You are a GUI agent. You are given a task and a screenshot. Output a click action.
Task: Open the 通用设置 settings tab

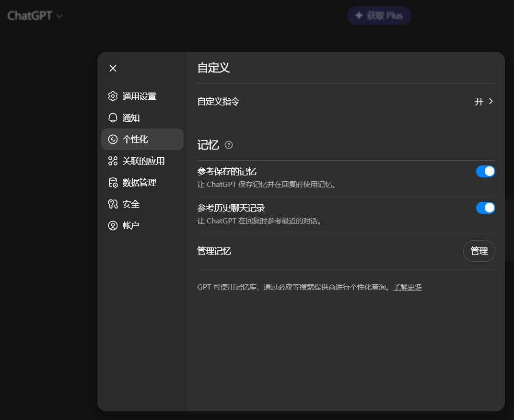pos(142,96)
